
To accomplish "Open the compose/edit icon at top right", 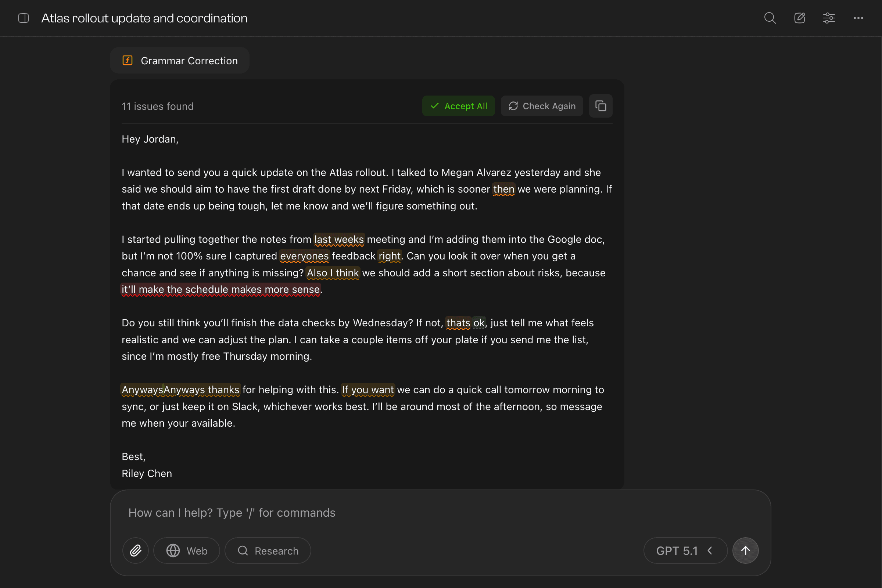I will coord(800,18).
